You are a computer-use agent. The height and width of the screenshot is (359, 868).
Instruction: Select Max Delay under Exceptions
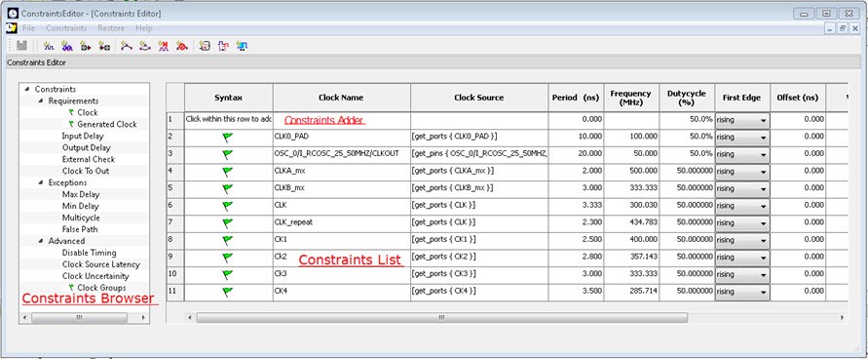point(80,194)
